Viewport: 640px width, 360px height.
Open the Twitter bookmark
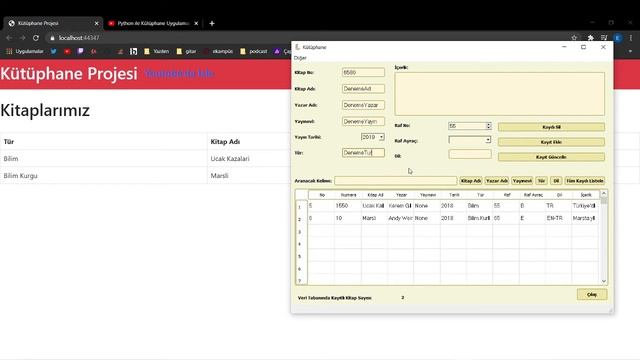click(53, 51)
